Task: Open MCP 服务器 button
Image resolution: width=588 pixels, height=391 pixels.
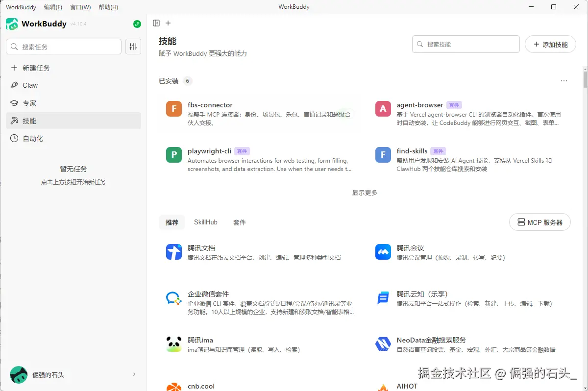Action: coord(540,222)
